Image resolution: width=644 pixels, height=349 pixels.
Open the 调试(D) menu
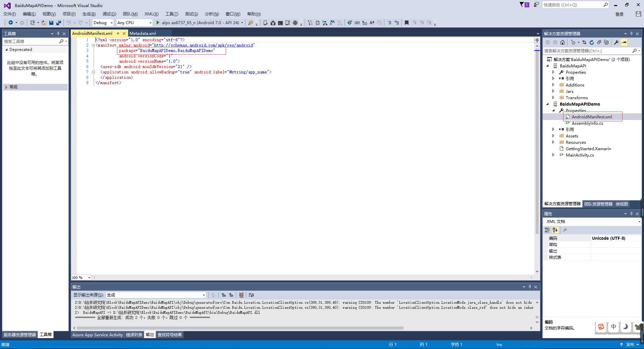[109, 14]
